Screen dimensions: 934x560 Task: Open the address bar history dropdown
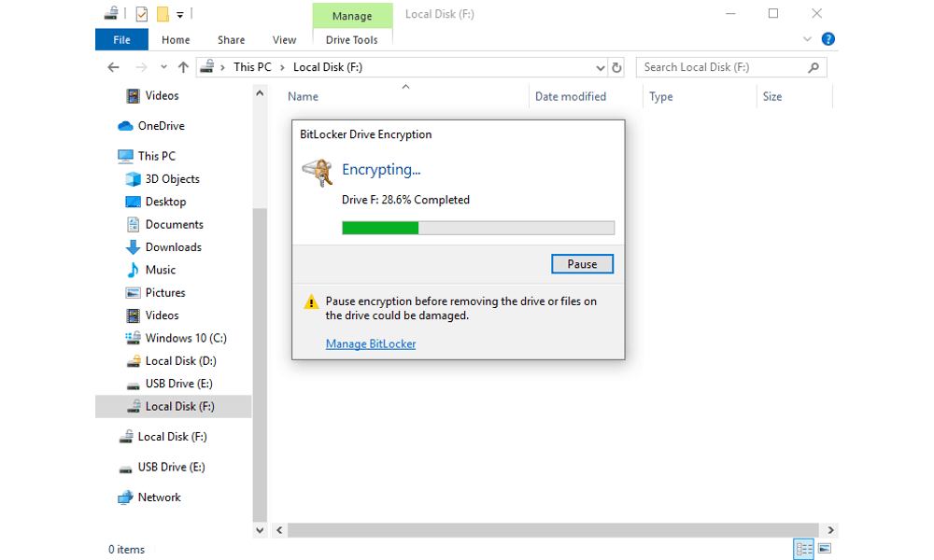600,68
